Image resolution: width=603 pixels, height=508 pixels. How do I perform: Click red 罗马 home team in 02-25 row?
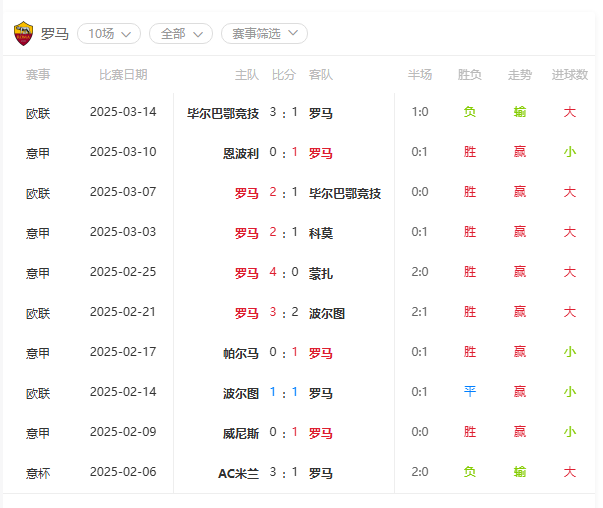(247, 273)
